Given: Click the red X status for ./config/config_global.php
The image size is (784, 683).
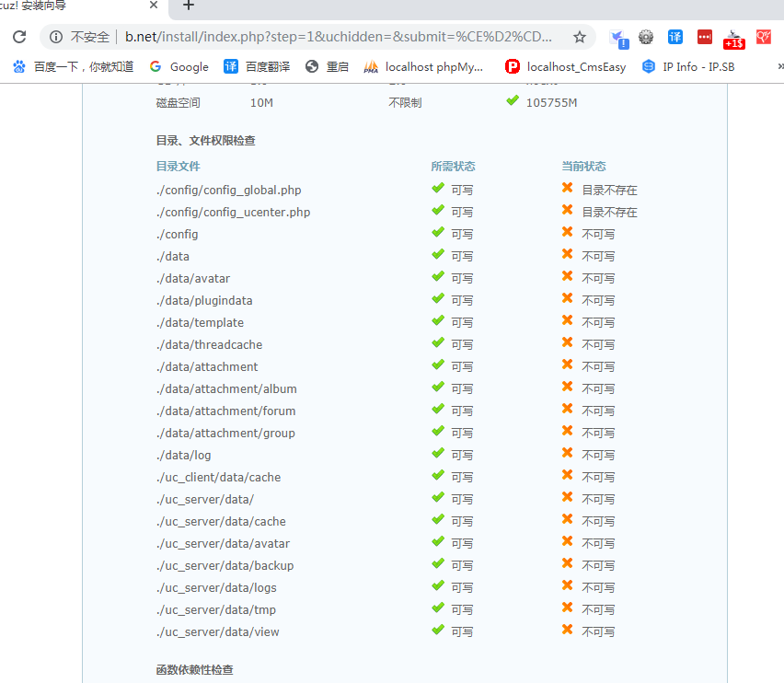Looking at the screenshot, I should (x=568, y=189).
